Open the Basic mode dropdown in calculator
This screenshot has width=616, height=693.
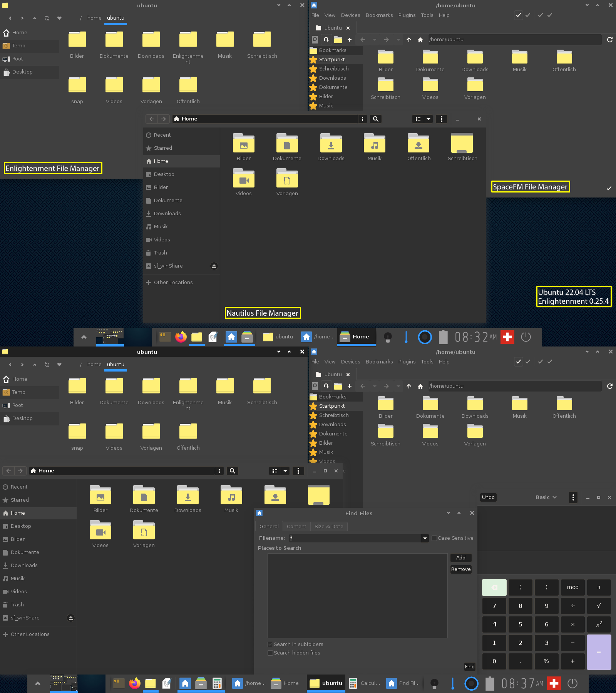pos(546,497)
